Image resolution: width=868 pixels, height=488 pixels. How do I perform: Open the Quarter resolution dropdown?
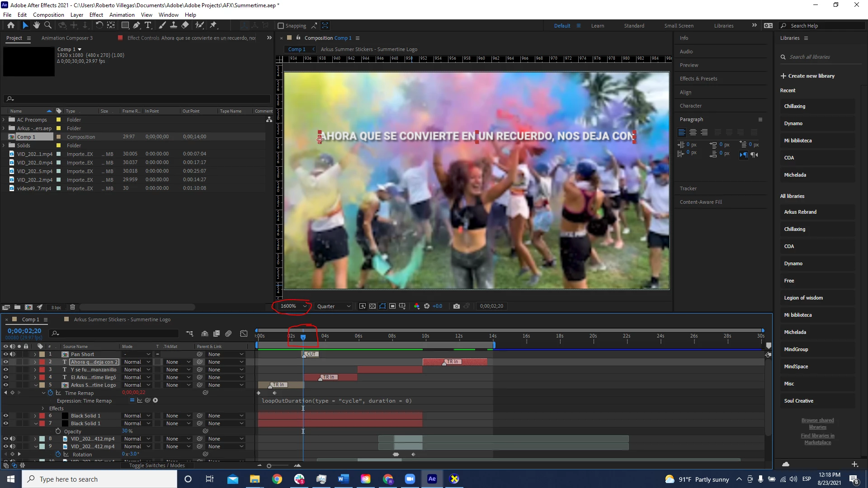[x=334, y=306]
